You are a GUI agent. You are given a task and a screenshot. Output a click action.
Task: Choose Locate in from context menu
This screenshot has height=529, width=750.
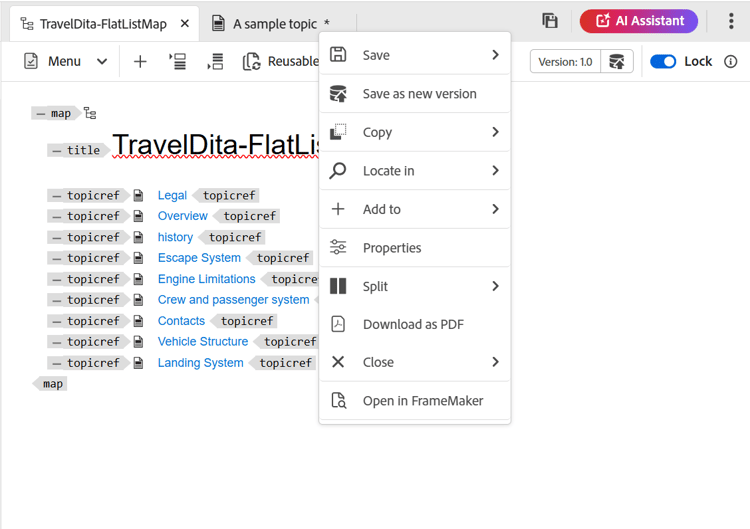(x=414, y=171)
